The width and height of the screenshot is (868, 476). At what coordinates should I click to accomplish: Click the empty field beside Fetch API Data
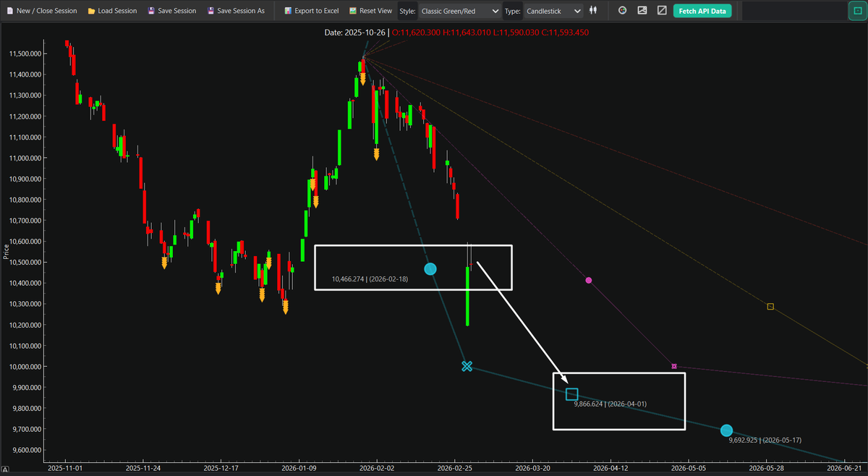[793, 11]
